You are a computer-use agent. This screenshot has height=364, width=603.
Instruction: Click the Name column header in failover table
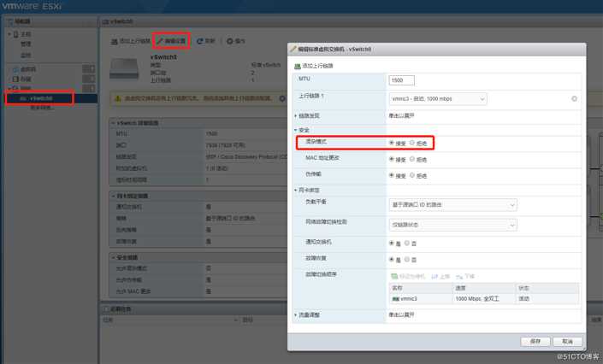coord(420,288)
